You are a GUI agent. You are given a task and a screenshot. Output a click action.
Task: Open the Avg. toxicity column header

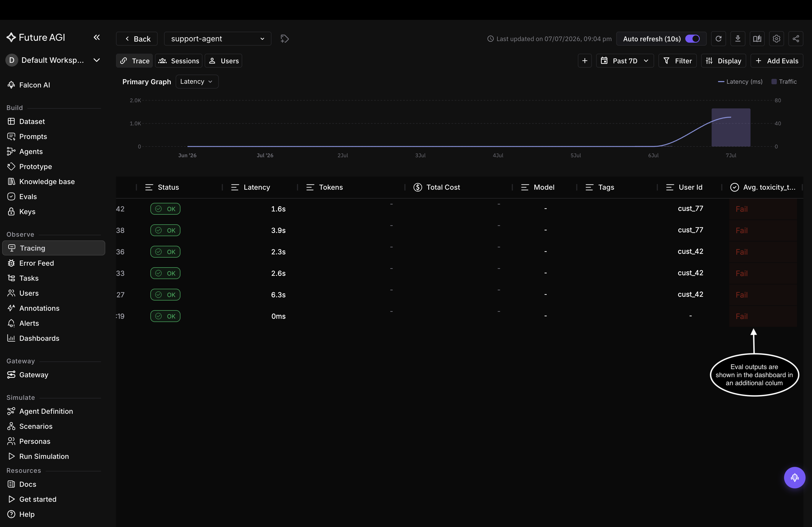click(763, 187)
